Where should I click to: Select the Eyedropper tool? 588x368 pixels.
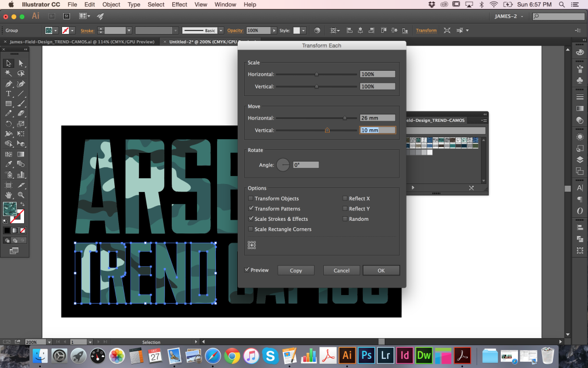8,164
